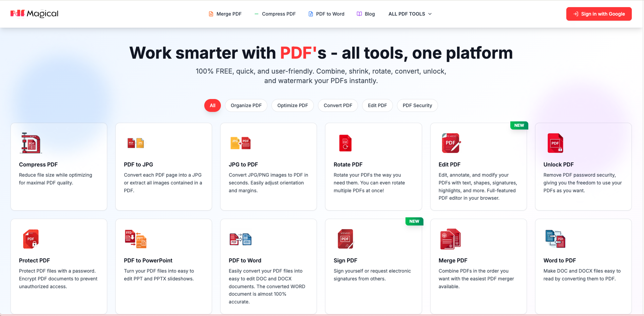Viewport: 644px width, 316px height.
Task: Filter tools by PDF Security
Action: pyautogui.click(x=417, y=105)
